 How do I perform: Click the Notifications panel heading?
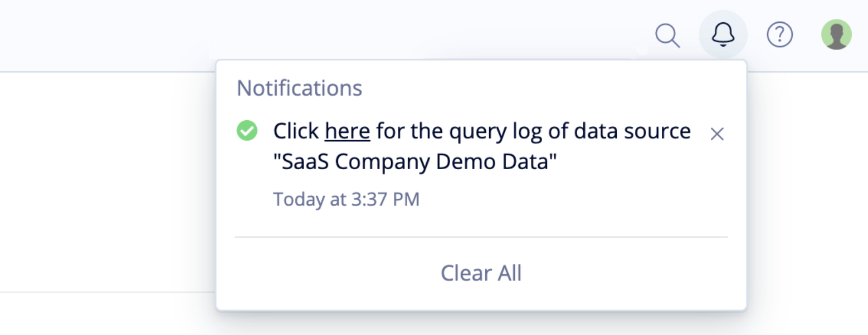300,88
